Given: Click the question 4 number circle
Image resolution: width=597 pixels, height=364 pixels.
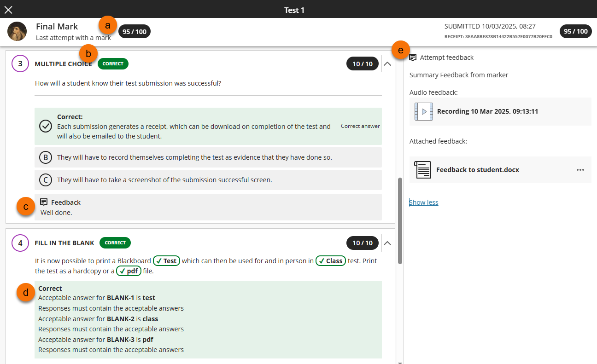Looking at the screenshot, I should tap(20, 243).
